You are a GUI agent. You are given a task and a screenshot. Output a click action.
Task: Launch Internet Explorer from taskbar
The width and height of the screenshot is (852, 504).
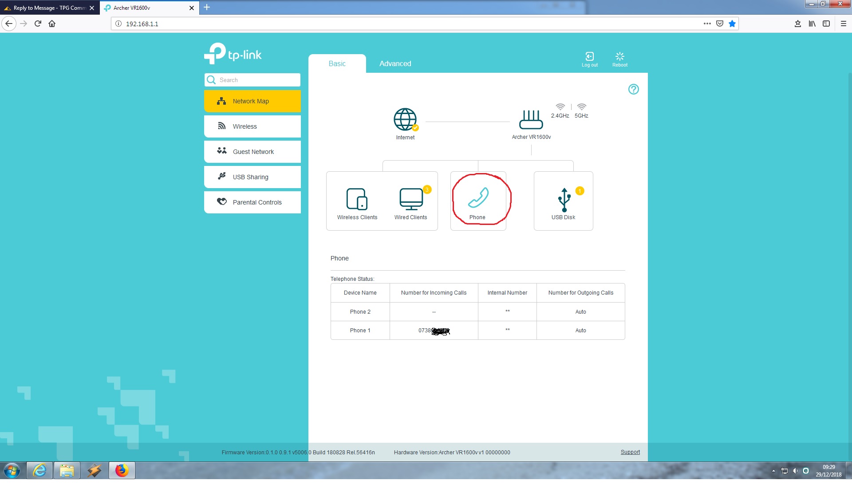(x=39, y=470)
